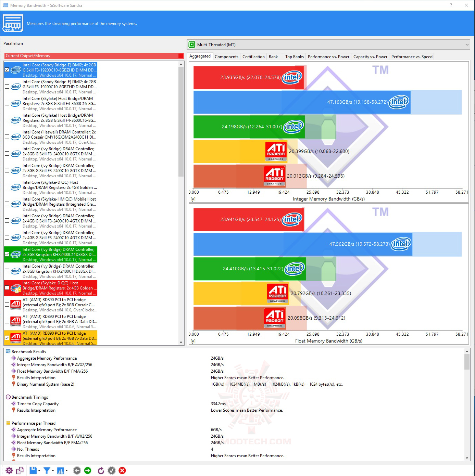475x476 pixels.
Task: Click the Intel logo on the Skylake-HM QC row
Action: pos(16,204)
